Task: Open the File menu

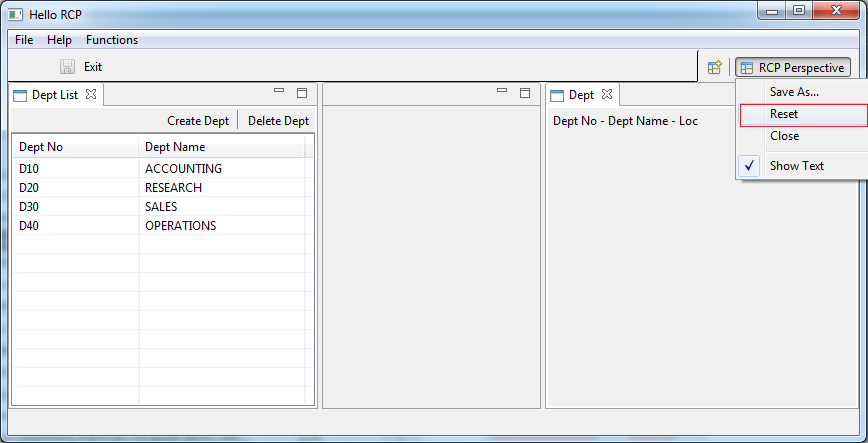Action: 24,40
